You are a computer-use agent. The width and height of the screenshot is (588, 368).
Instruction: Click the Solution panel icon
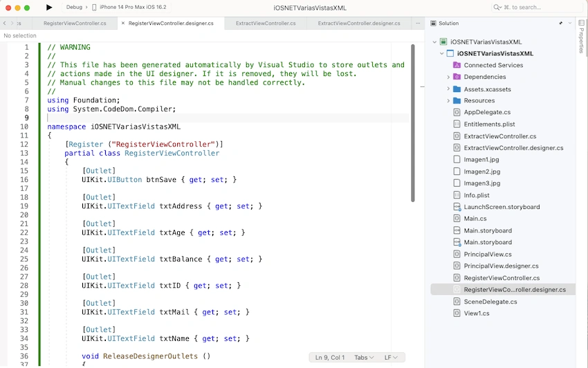(x=433, y=24)
